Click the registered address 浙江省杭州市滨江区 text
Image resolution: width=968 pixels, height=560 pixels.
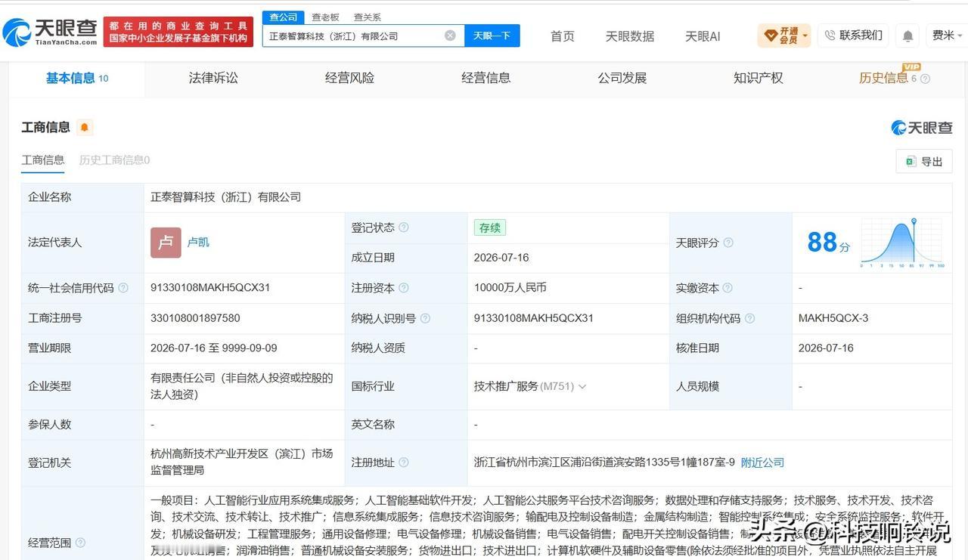pyautogui.click(x=604, y=463)
